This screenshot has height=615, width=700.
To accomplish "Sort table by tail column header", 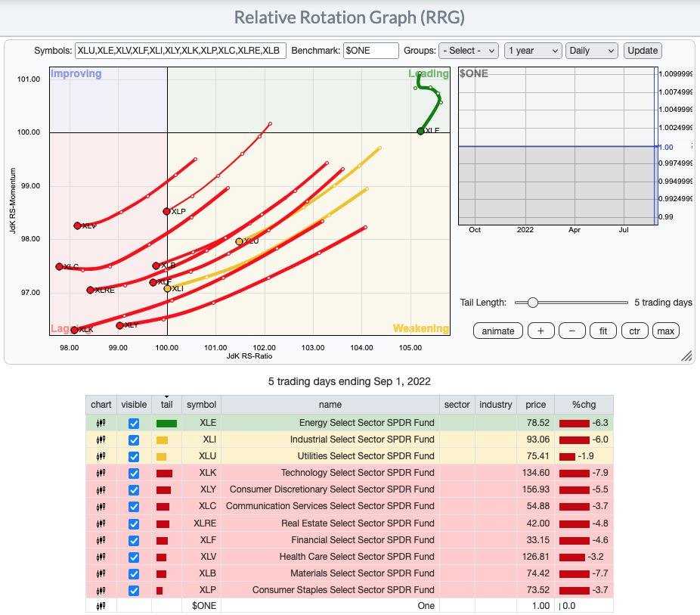I will (x=166, y=405).
